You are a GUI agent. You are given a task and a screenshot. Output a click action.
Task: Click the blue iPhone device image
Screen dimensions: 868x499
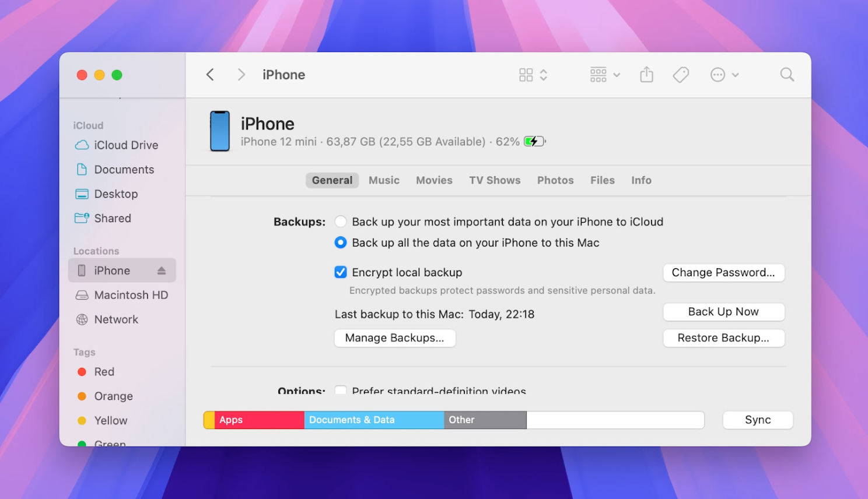[220, 131]
